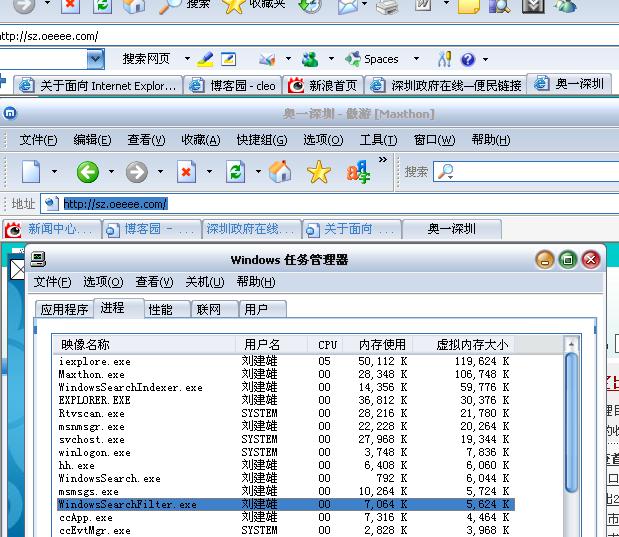Click IE toolbar options icon beside help
The height and width of the screenshot is (537, 619).
(x=445, y=59)
